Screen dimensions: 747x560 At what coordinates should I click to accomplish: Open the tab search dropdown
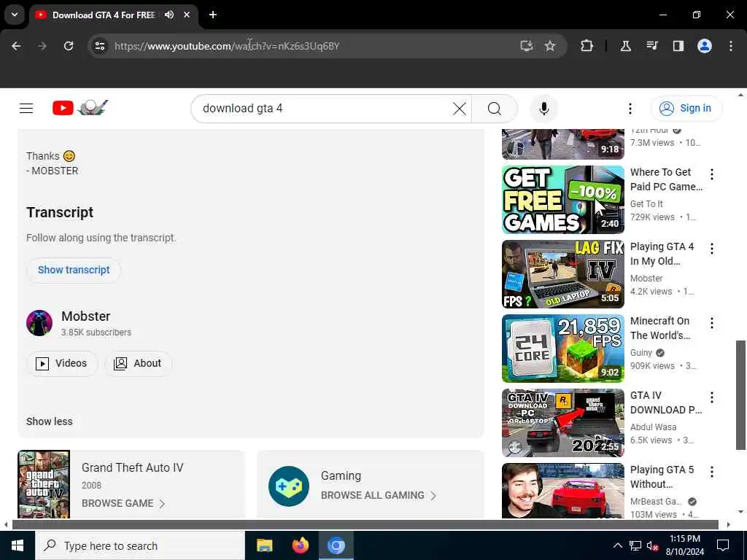coord(15,15)
